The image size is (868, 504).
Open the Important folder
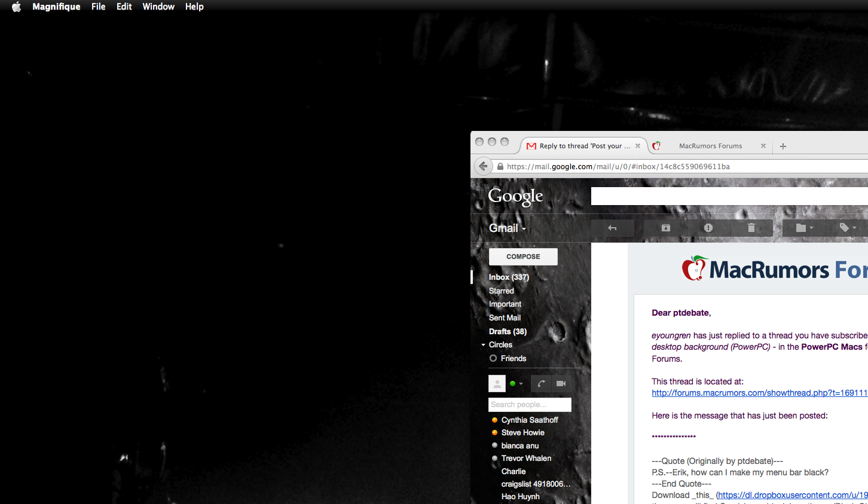click(x=505, y=304)
